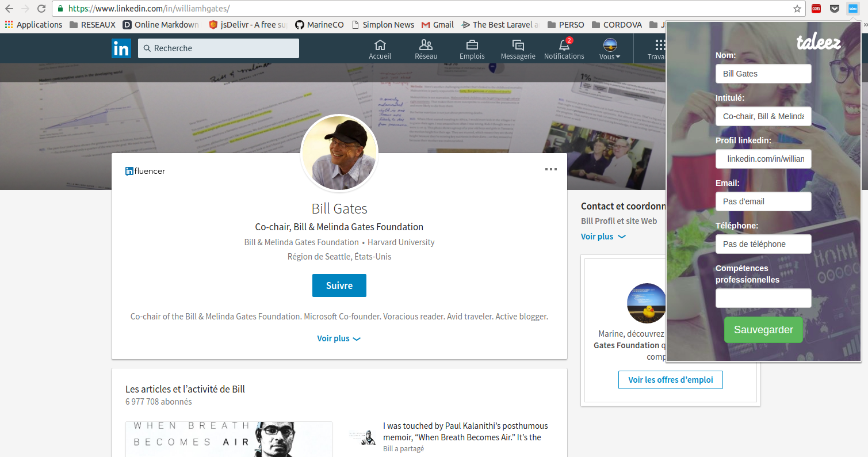Click the Taleez extension icon
The image size is (868, 457).
click(852, 9)
